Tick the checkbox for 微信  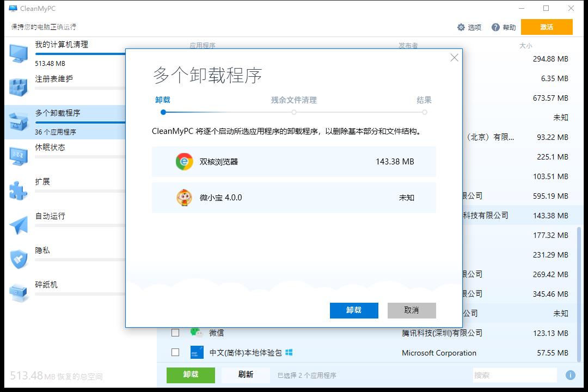click(x=175, y=333)
